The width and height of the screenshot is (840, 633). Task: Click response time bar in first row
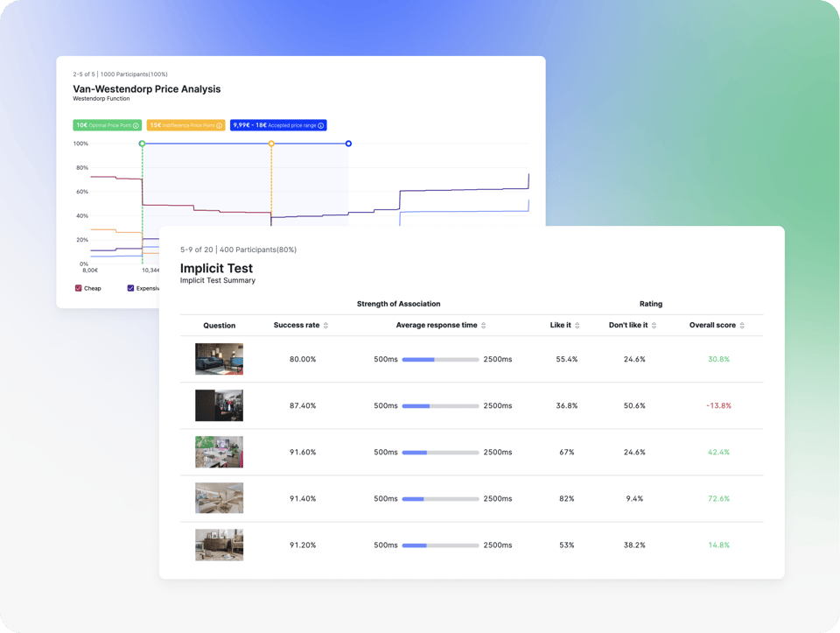click(x=440, y=359)
